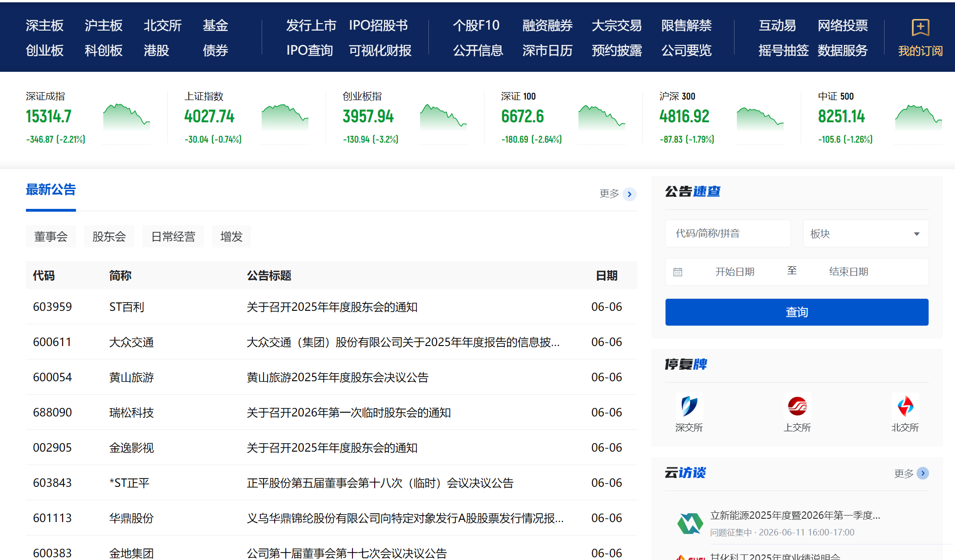Expand the 板块 dropdown
The image size is (955, 560).
tap(866, 233)
